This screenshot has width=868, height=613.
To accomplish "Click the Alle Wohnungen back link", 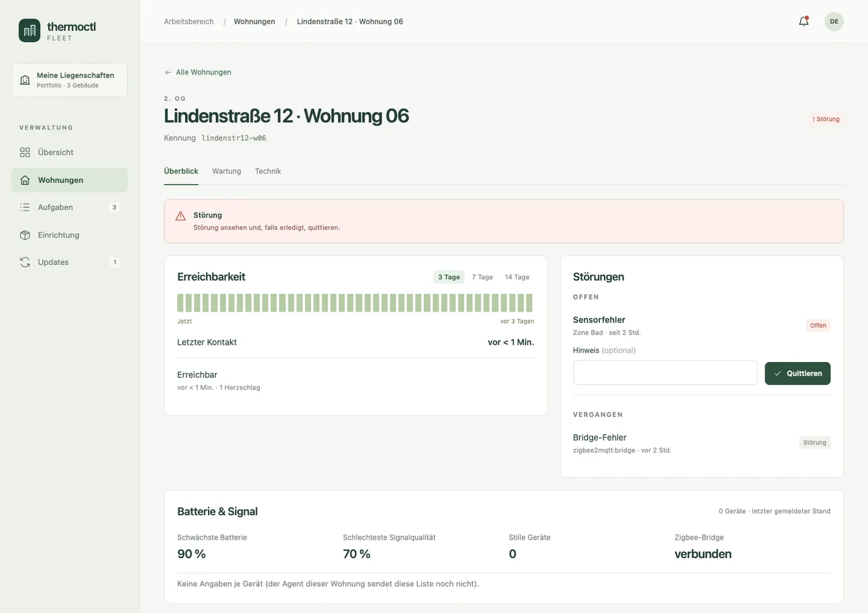I will tap(198, 72).
